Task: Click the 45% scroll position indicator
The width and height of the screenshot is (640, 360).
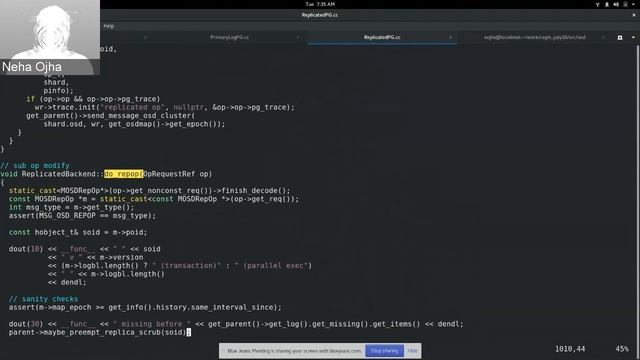Action: click(x=622, y=349)
